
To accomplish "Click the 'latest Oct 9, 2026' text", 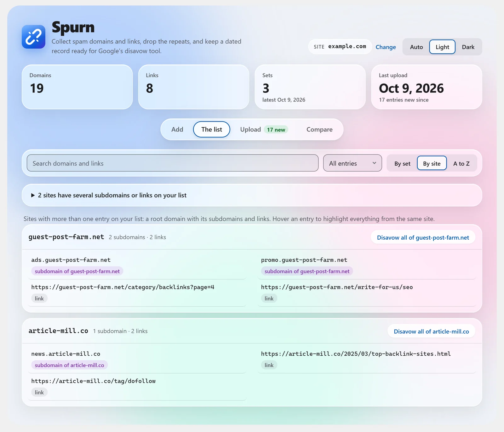I will point(283,100).
